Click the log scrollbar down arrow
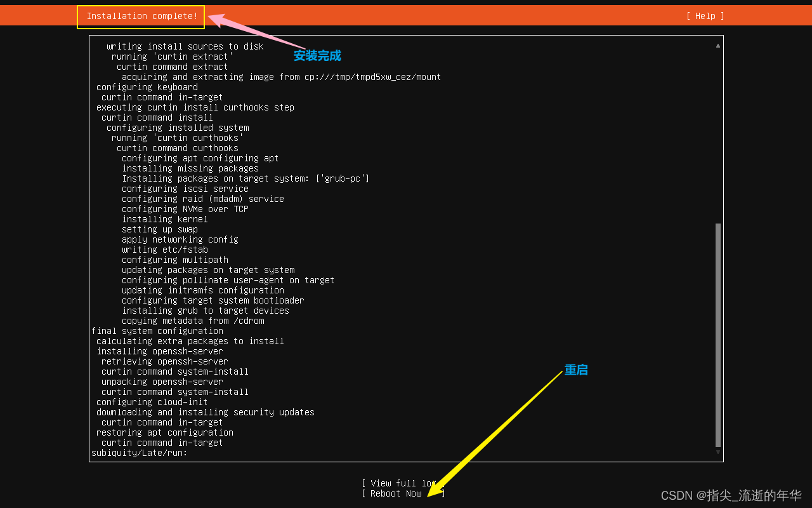Screen dimensions: 812x508 (718, 452)
